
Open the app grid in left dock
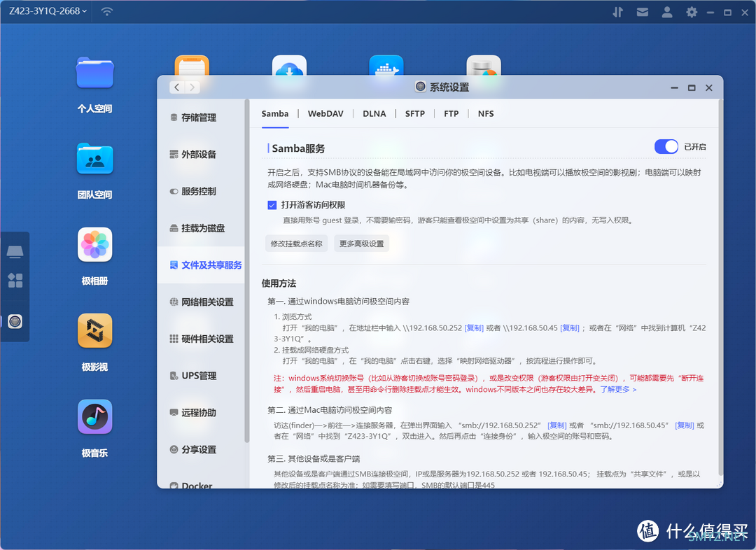click(x=15, y=280)
